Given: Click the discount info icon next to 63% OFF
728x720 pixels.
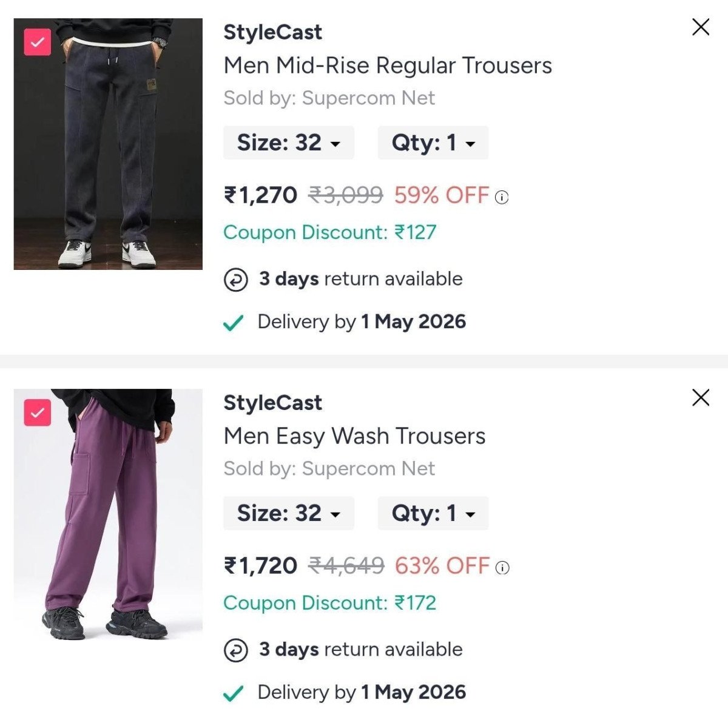Looking at the screenshot, I should click(501, 568).
